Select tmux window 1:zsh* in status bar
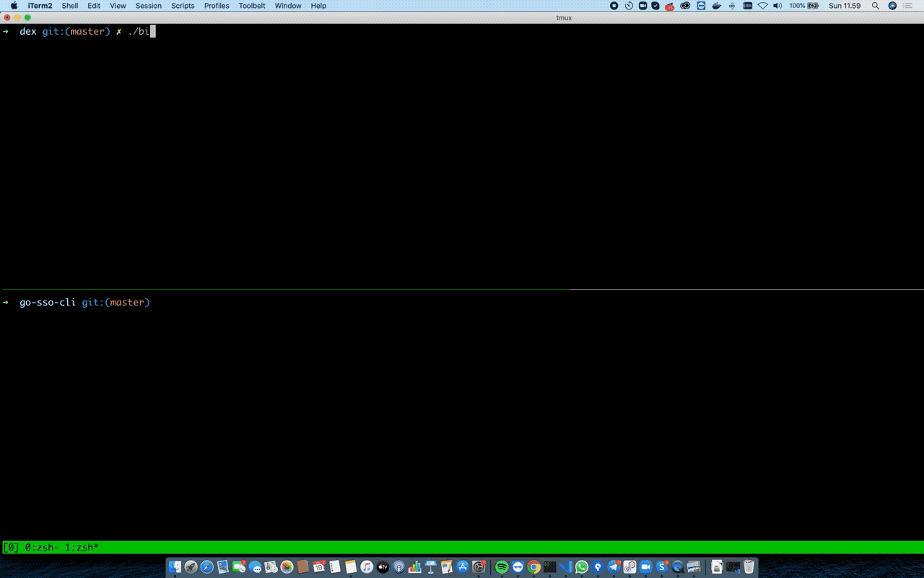 82,548
